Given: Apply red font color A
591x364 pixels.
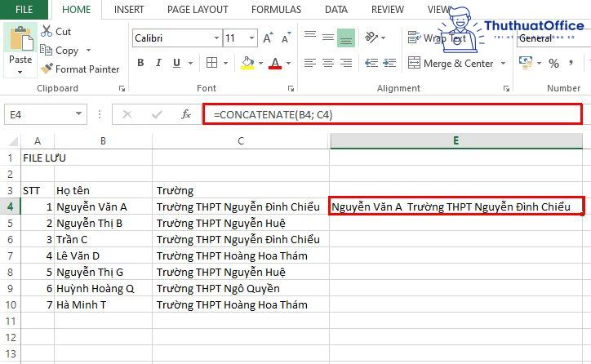Looking at the screenshot, I should tap(275, 63).
